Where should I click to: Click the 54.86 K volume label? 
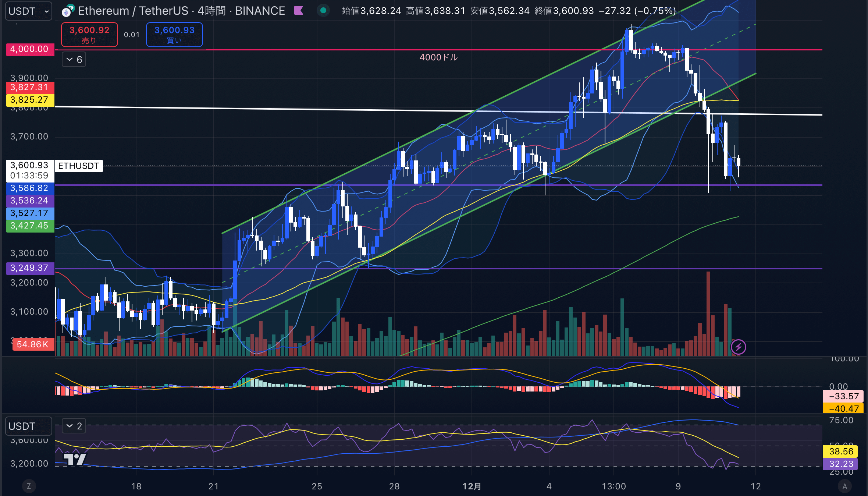click(33, 345)
